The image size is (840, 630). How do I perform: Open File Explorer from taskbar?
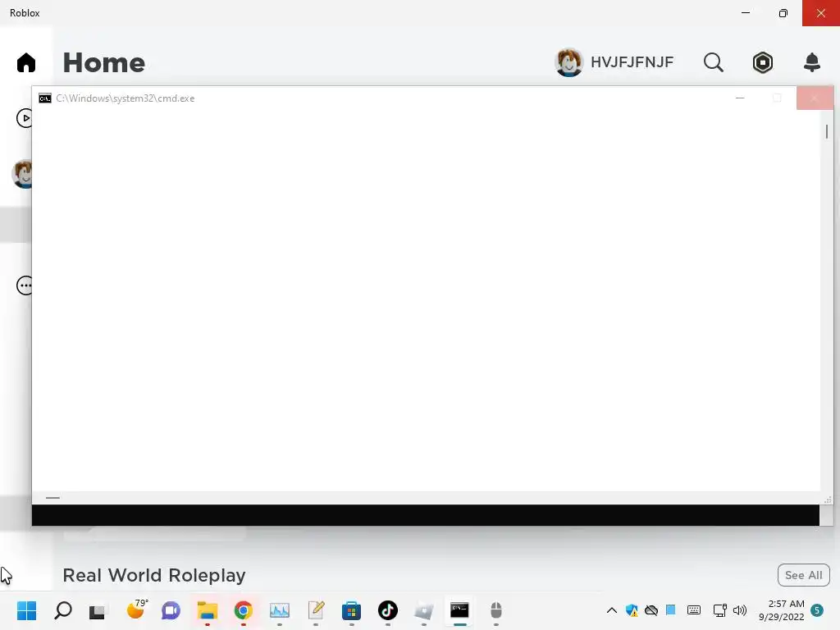click(208, 610)
